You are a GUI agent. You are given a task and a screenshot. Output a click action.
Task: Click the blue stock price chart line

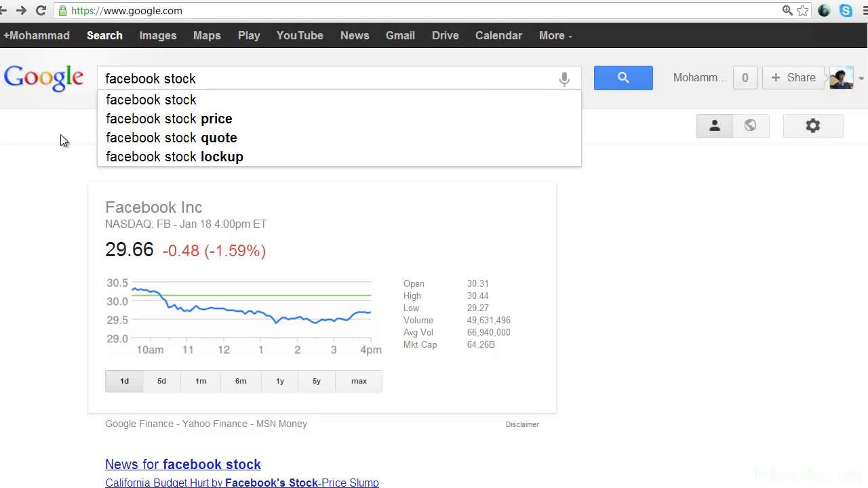251,310
